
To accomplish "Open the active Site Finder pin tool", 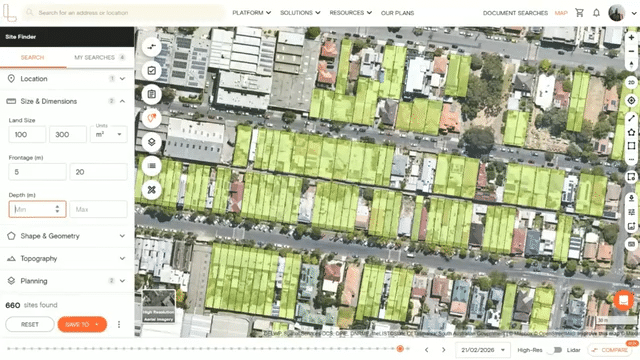I will 151,118.
